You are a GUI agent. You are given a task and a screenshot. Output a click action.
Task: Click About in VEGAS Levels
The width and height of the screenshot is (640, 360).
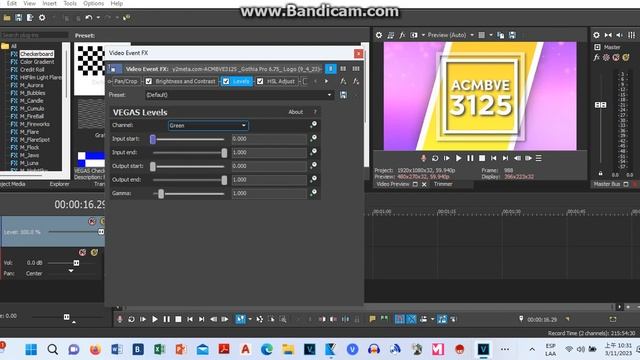(x=296, y=112)
